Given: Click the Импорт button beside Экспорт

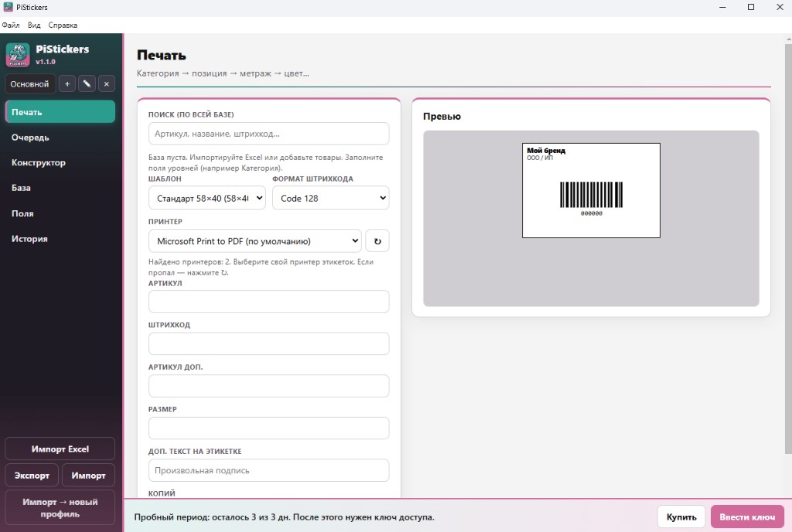Looking at the screenshot, I should pyautogui.click(x=88, y=476).
